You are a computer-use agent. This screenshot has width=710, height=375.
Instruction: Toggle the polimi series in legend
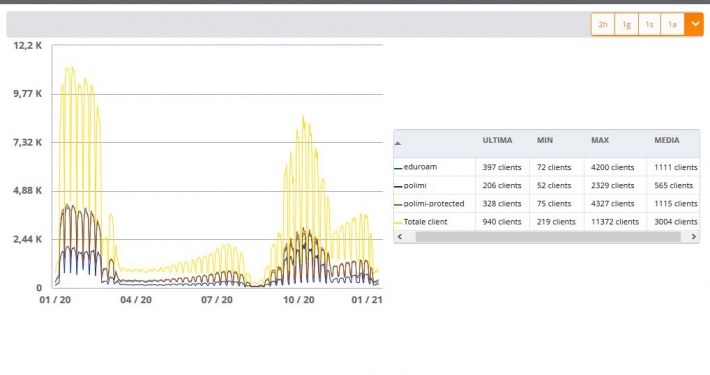pos(415,185)
